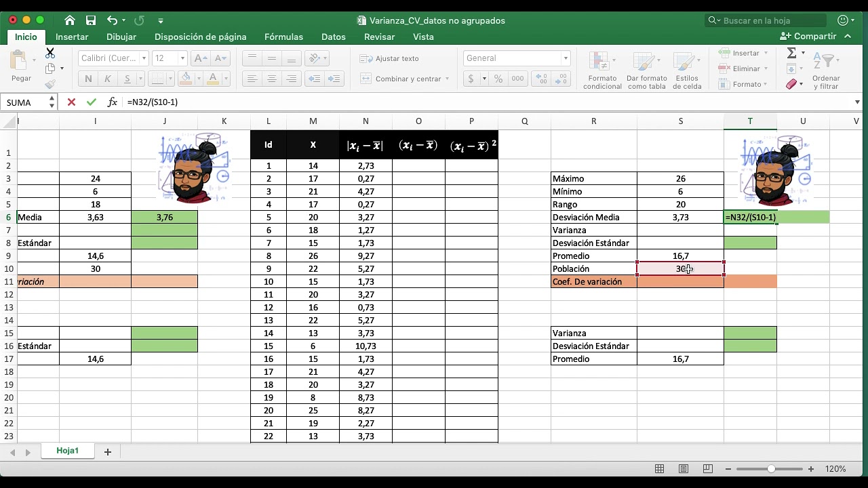Add a new sheet with plus button
The width and height of the screenshot is (868, 488).
[x=107, y=452]
